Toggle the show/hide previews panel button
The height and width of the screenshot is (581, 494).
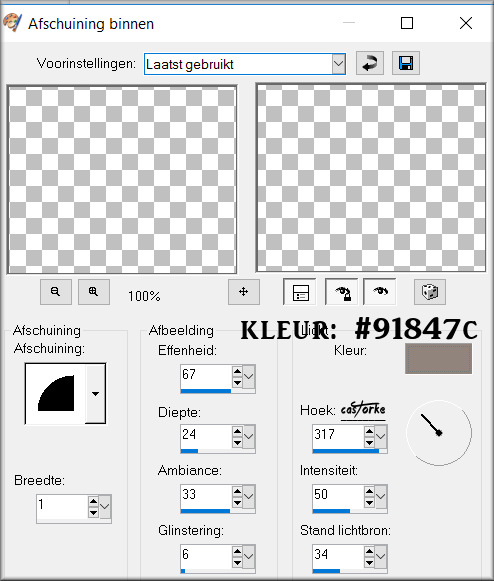[300, 292]
